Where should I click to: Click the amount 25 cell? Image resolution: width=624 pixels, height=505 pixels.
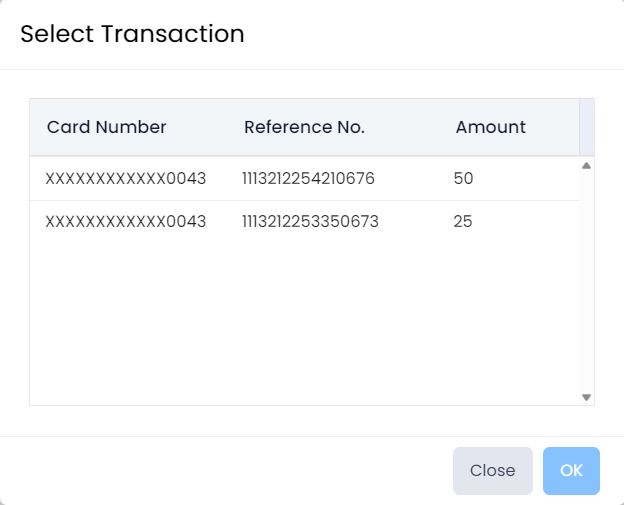tap(463, 221)
